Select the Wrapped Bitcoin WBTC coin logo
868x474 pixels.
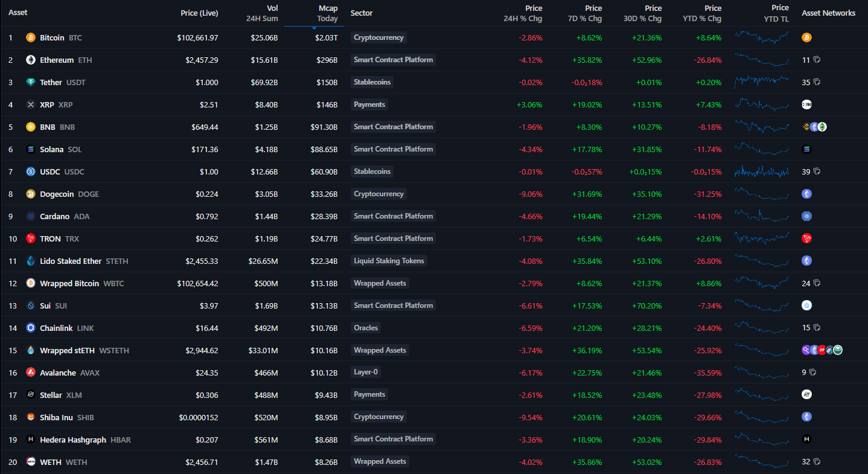tap(31, 283)
